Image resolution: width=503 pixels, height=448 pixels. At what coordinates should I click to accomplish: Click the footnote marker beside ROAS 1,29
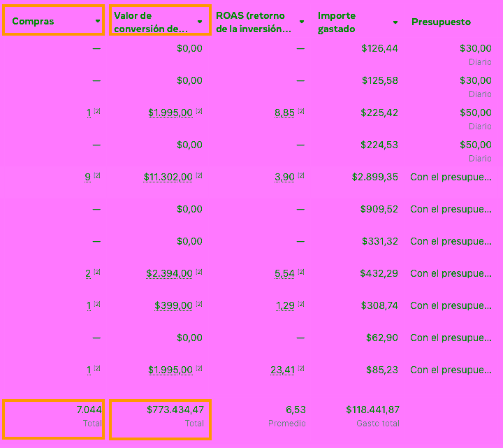[x=301, y=304]
